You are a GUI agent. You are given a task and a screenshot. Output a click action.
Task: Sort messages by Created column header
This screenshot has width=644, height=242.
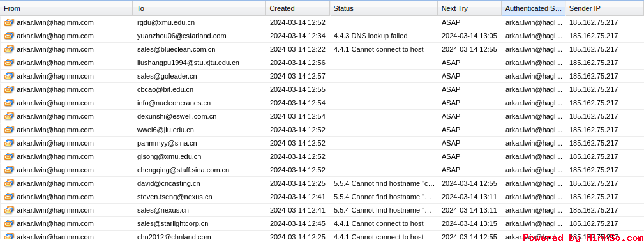pos(298,8)
